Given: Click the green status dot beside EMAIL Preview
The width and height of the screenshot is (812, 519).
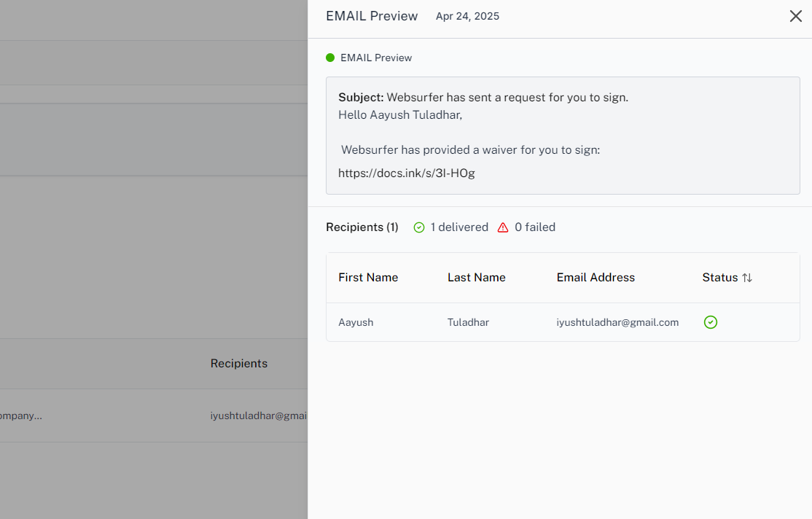Looking at the screenshot, I should (330, 58).
